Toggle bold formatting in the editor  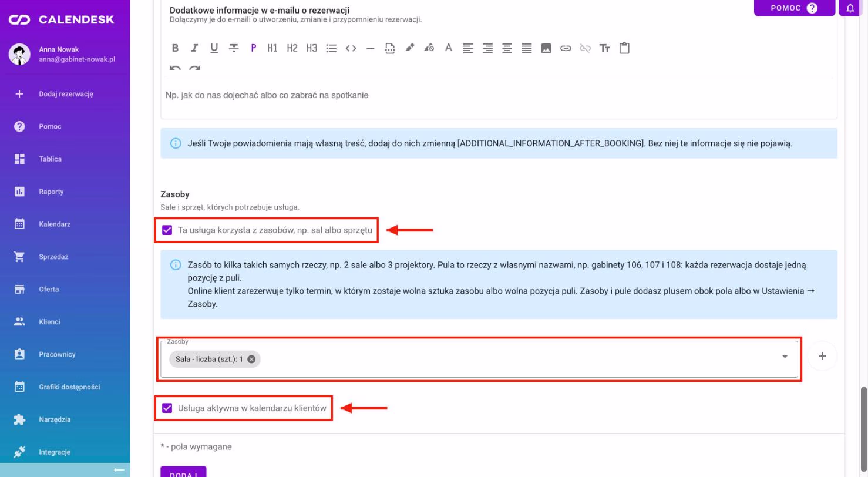[x=175, y=48]
